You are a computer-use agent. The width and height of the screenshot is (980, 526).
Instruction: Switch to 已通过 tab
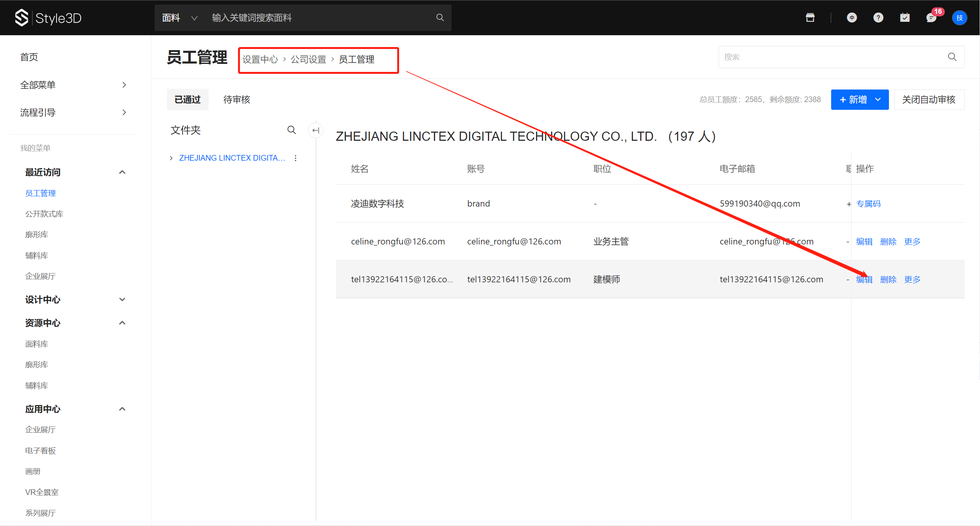coord(188,99)
